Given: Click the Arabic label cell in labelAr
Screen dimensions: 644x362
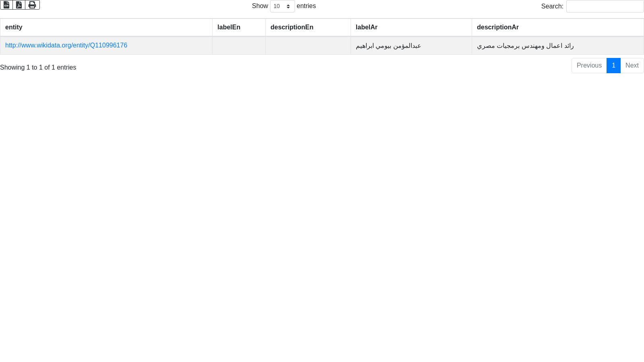Looking at the screenshot, I should (x=388, y=46).
